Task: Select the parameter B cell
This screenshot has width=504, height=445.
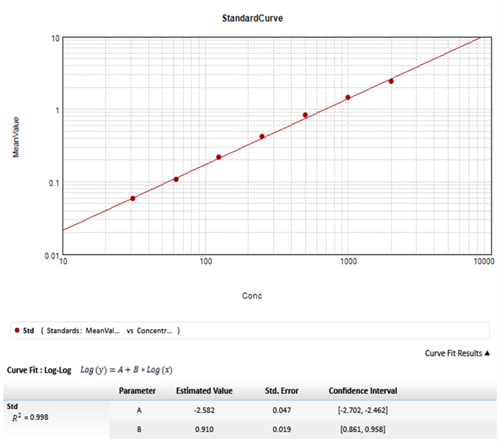Action: (x=139, y=429)
